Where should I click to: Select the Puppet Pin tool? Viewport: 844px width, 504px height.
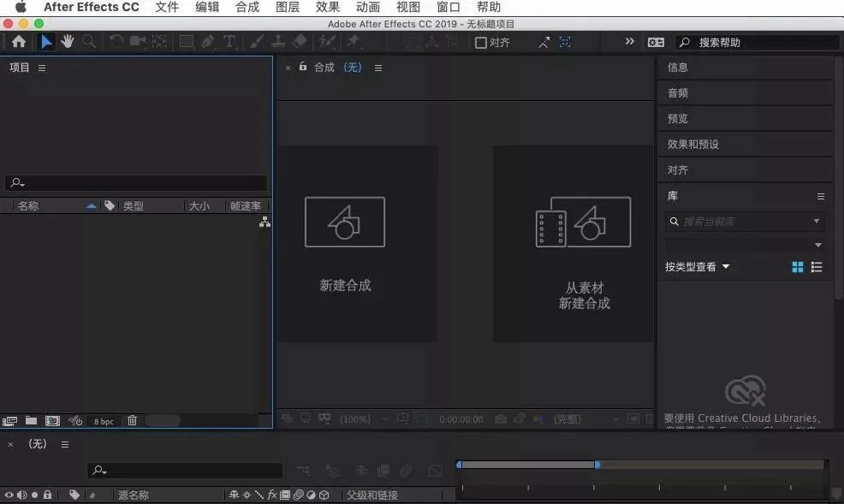coord(354,41)
